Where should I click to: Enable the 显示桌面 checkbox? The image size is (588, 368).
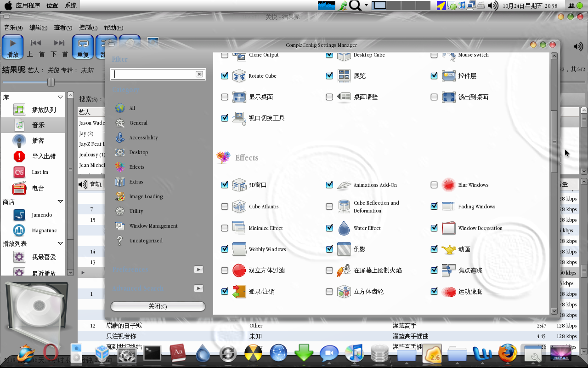(x=225, y=97)
